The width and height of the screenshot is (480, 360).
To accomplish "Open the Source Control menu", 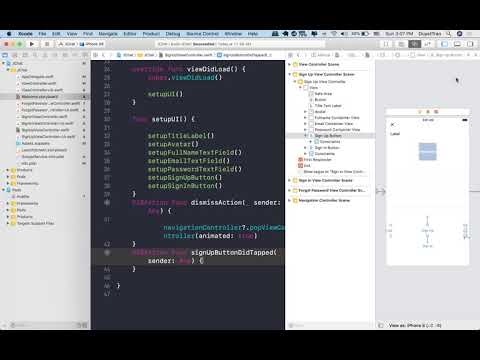I will [x=203, y=34].
